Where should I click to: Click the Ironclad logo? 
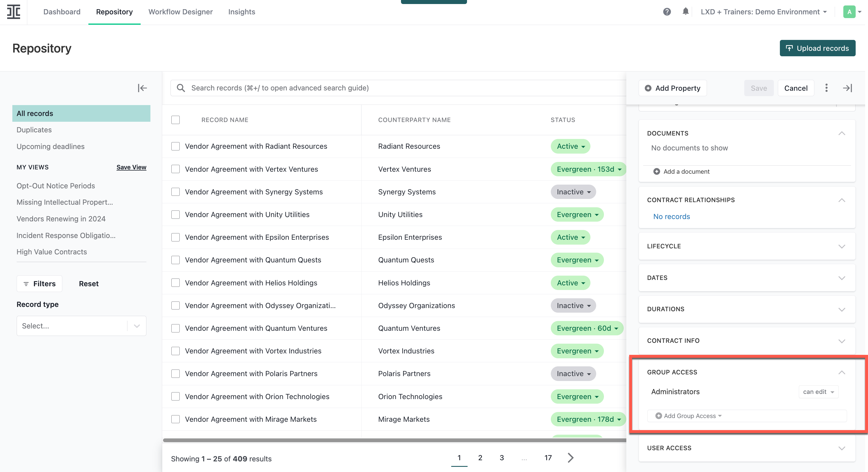[13, 12]
